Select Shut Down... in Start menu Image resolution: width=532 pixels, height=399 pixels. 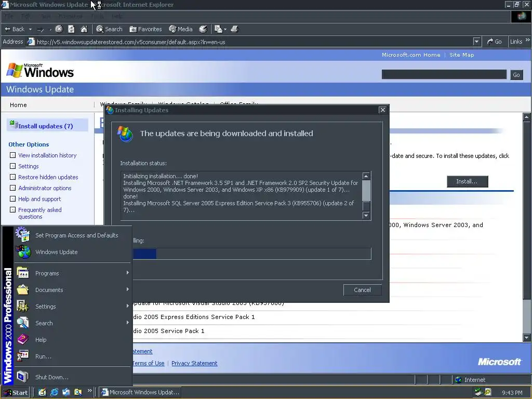[72, 377]
